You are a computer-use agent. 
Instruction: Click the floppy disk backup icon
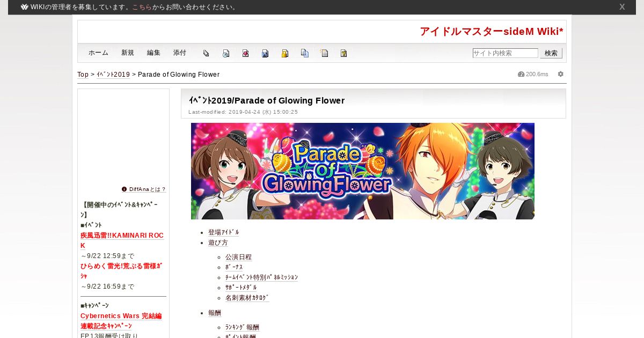click(x=265, y=53)
